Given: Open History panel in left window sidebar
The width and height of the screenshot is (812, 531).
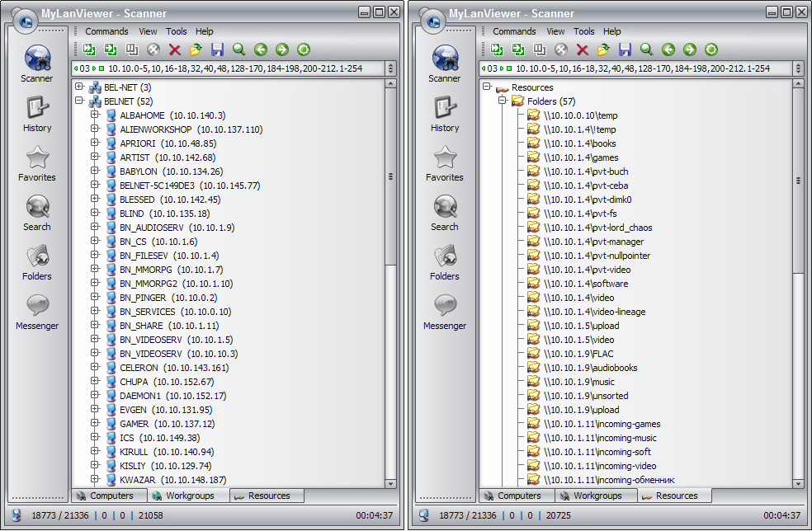Looking at the screenshot, I should pyautogui.click(x=37, y=113).
